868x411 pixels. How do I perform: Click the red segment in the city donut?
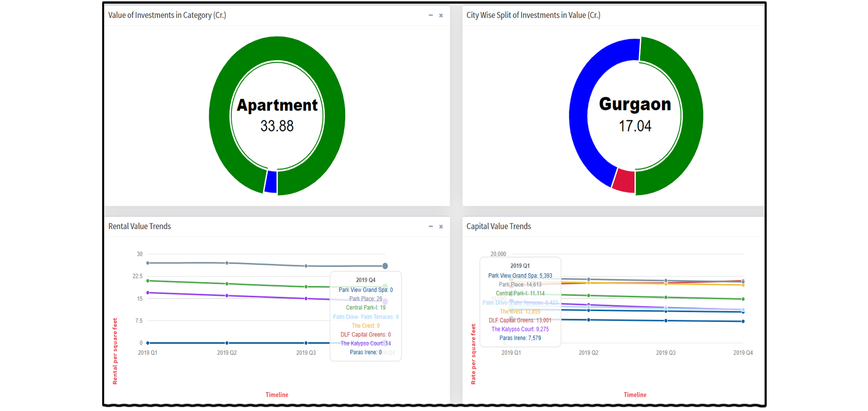coord(624,181)
